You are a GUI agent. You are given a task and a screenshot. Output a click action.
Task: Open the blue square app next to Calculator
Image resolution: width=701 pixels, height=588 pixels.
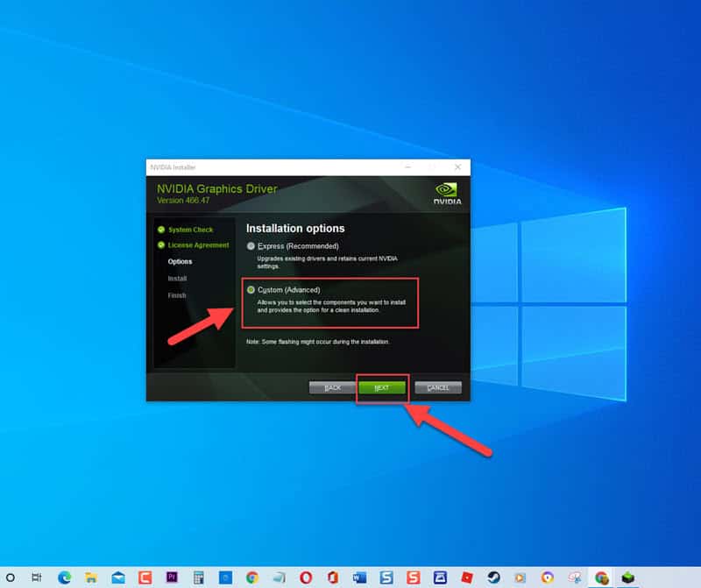[225, 577]
